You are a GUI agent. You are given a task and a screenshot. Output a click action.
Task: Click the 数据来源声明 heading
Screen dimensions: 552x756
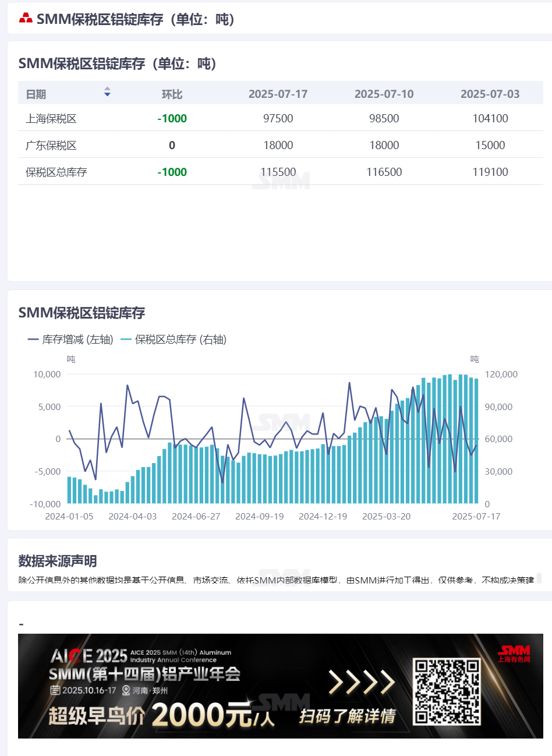click(58, 561)
